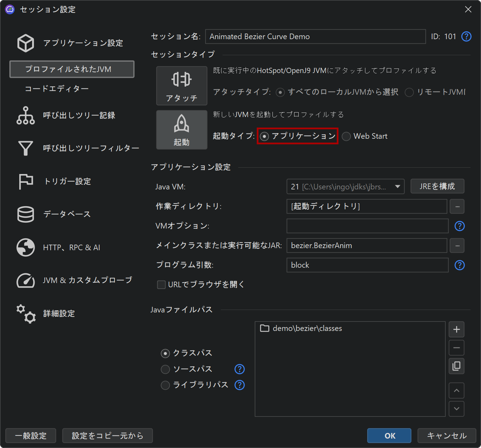
Task: Select the library path (ライブラリパス) radio button
Action: [165, 385]
